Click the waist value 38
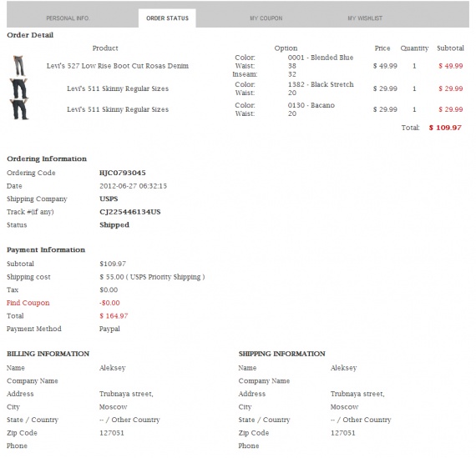Viewport: 476px width, 458px height. [292, 66]
